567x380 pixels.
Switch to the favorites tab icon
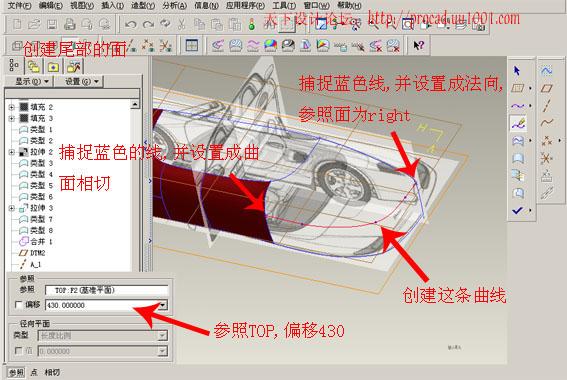click(53, 67)
